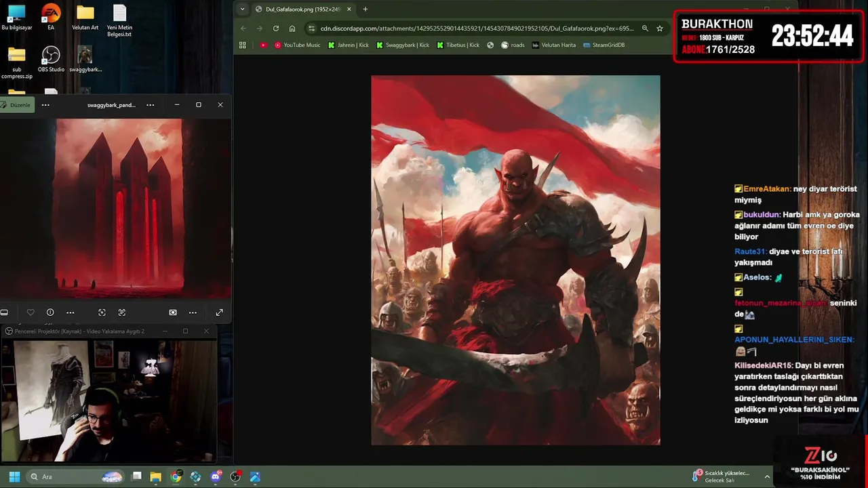Toggle the filmstrip icon in the Photos toolbar
The height and width of the screenshot is (488, 868).
click(4, 312)
